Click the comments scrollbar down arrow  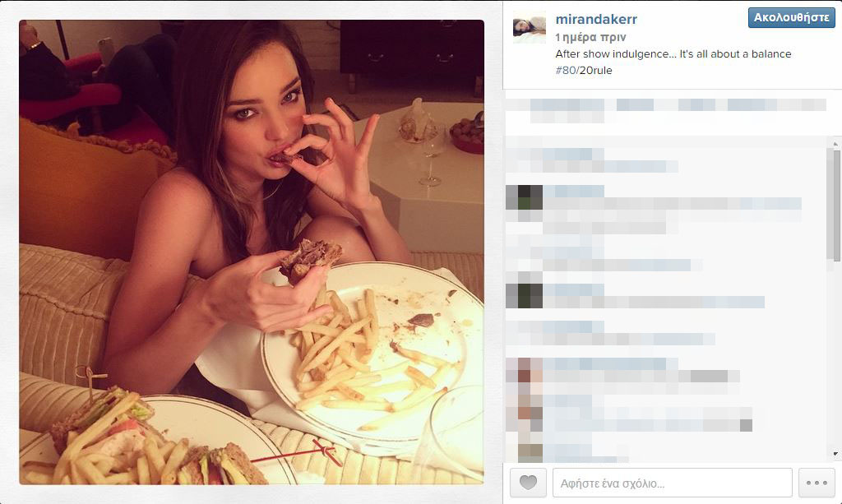point(835,455)
